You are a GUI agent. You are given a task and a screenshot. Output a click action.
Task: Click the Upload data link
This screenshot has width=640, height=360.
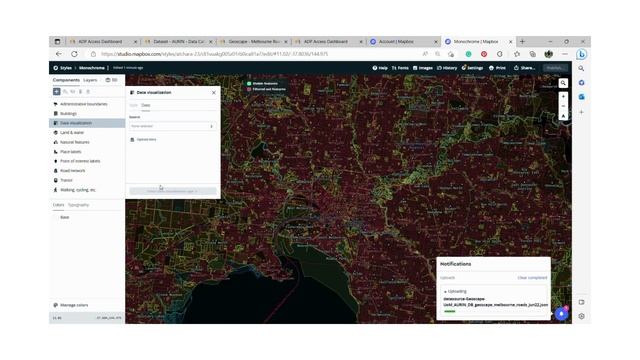click(x=143, y=140)
